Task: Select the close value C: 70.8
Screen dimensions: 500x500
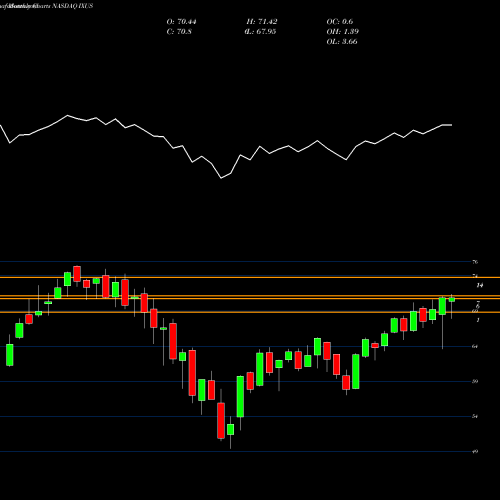Action: (x=179, y=32)
